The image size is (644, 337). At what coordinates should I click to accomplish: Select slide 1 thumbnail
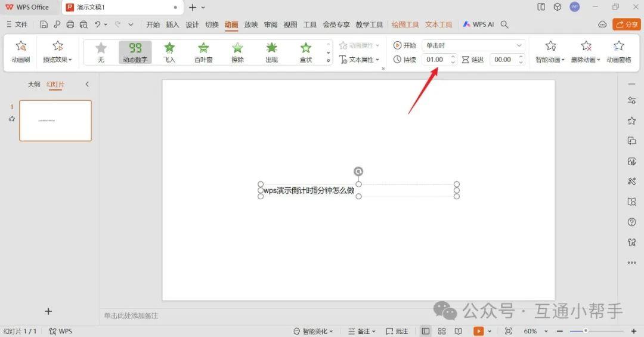point(55,121)
